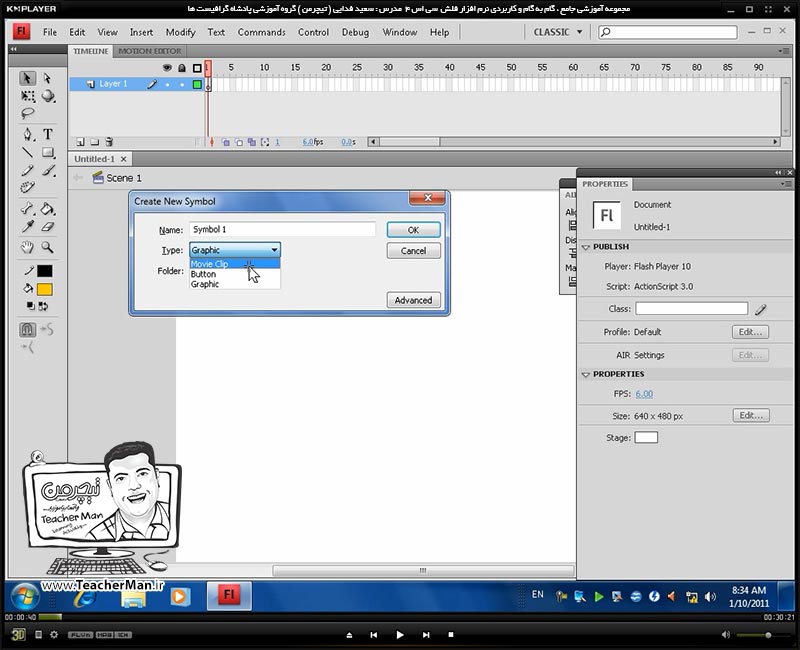Click the Flash icon in Windows taskbar
The image size is (800, 650).
click(x=229, y=595)
